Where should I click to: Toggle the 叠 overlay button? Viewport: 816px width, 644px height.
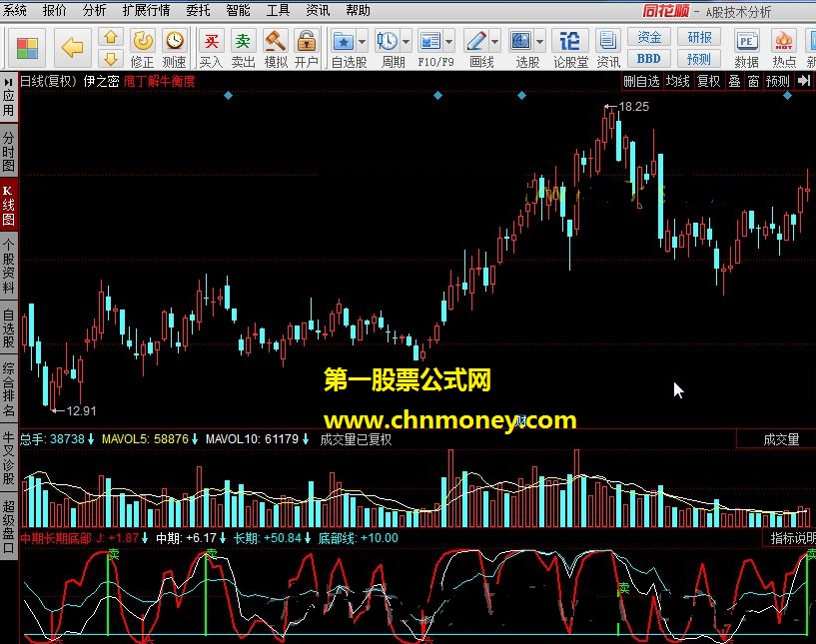click(x=734, y=81)
